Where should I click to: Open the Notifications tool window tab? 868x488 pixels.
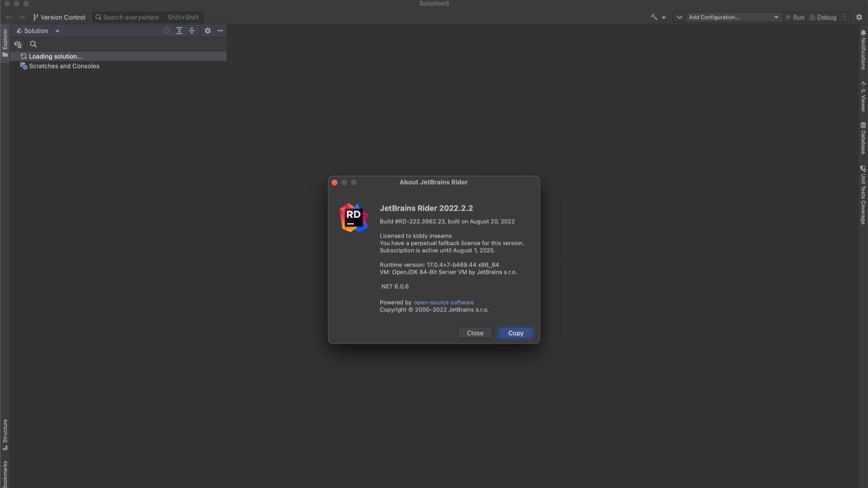click(x=863, y=50)
